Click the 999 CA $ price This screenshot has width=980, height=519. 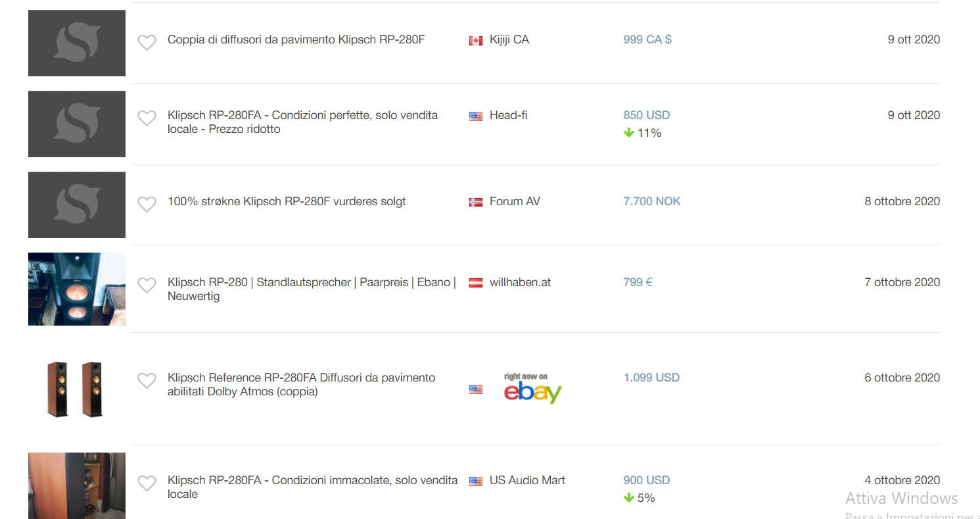pyautogui.click(x=647, y=39)
